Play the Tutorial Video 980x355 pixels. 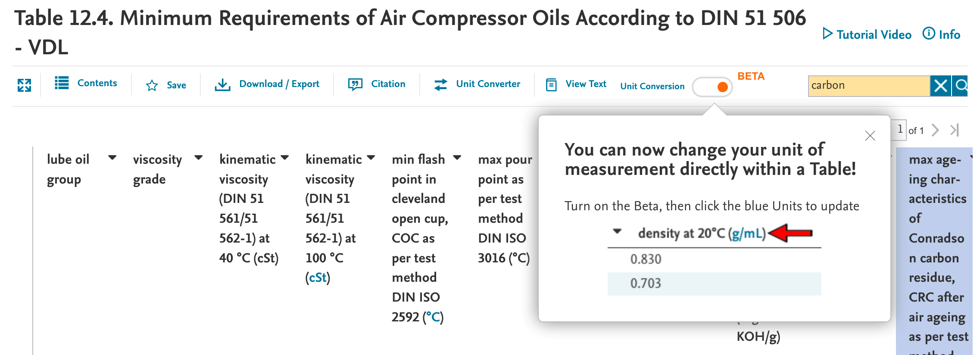pos(867,34)
